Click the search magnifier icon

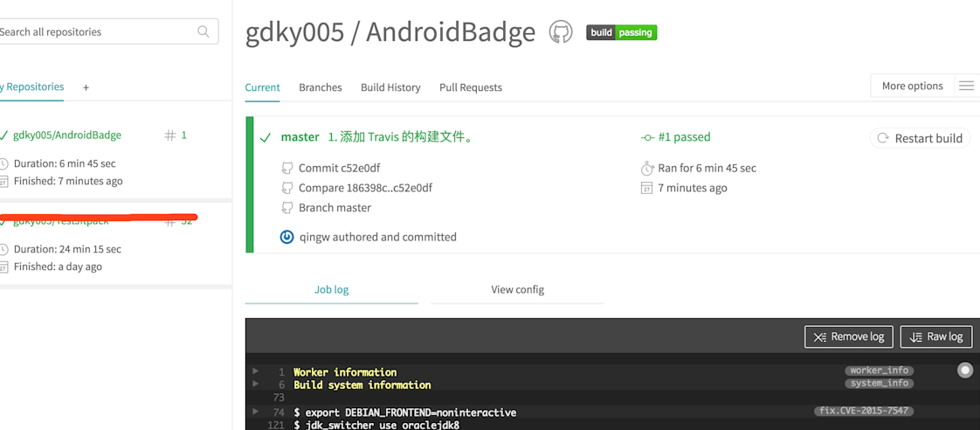point(204,31)
